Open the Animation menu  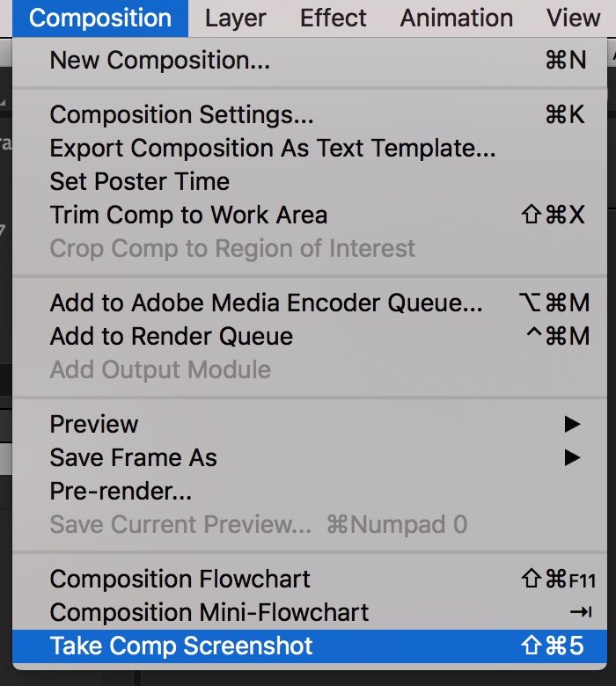(456, 18)
